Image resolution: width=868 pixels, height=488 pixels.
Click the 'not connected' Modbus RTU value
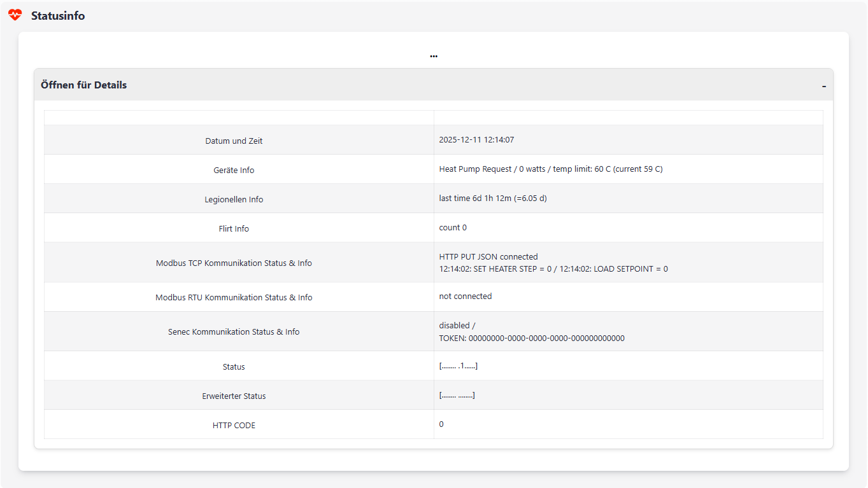(465, 296)
